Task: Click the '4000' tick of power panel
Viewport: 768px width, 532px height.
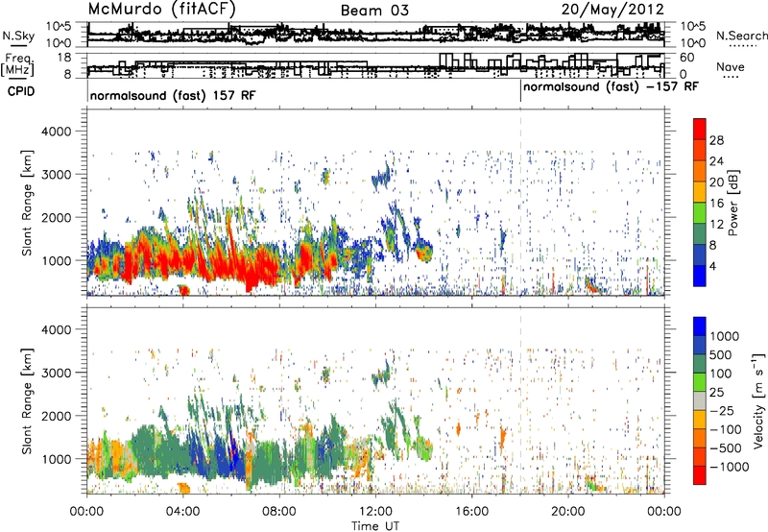Action: [57, 132]
